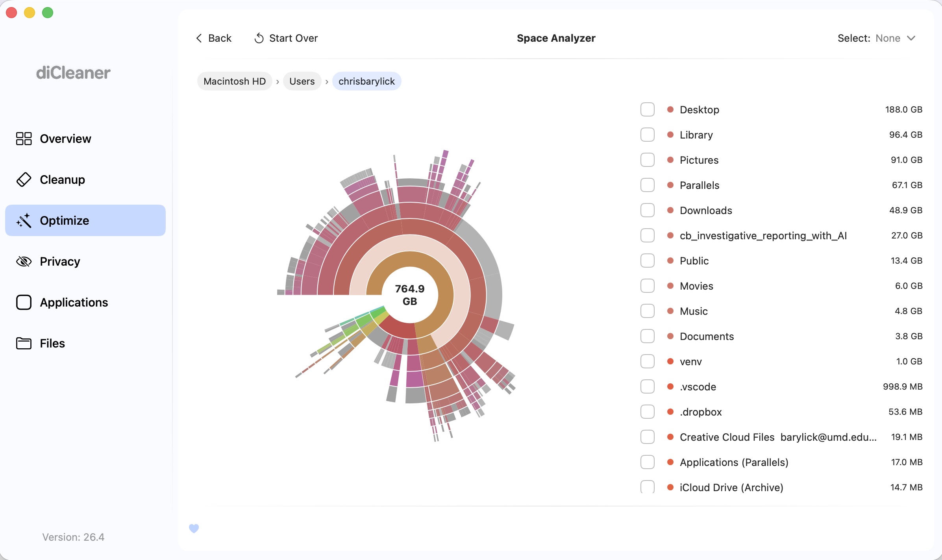Click the venv color dot

(670, 361)
